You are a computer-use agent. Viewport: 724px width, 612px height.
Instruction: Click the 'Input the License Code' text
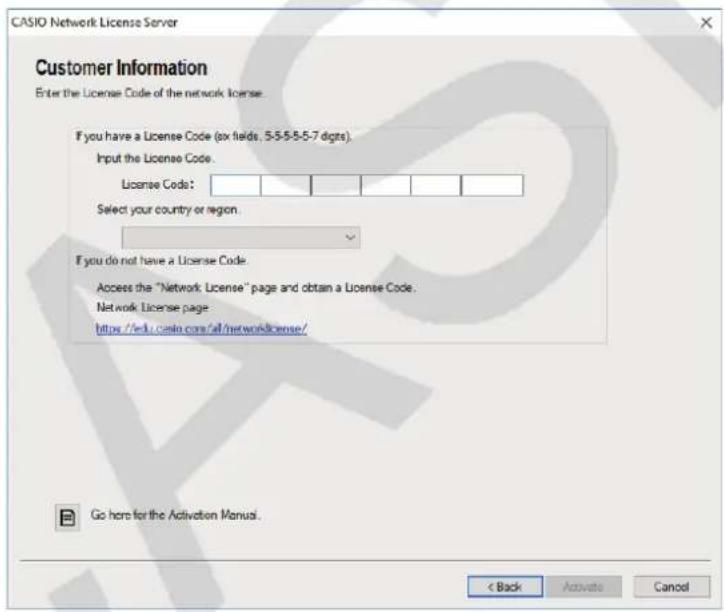pyautogui.click(x=155, y=158)
